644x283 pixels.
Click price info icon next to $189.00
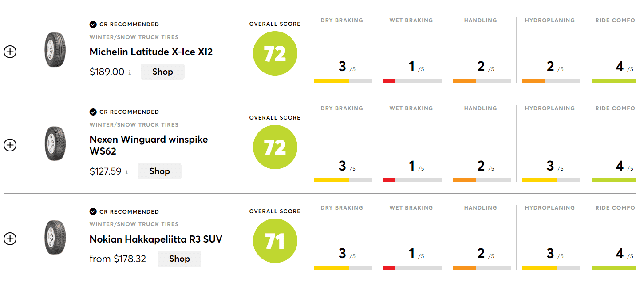(130, 72)
